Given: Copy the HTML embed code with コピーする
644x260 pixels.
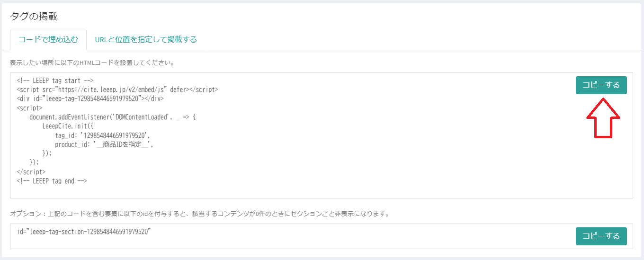Looking at the screenshot, I should [601, 85].
